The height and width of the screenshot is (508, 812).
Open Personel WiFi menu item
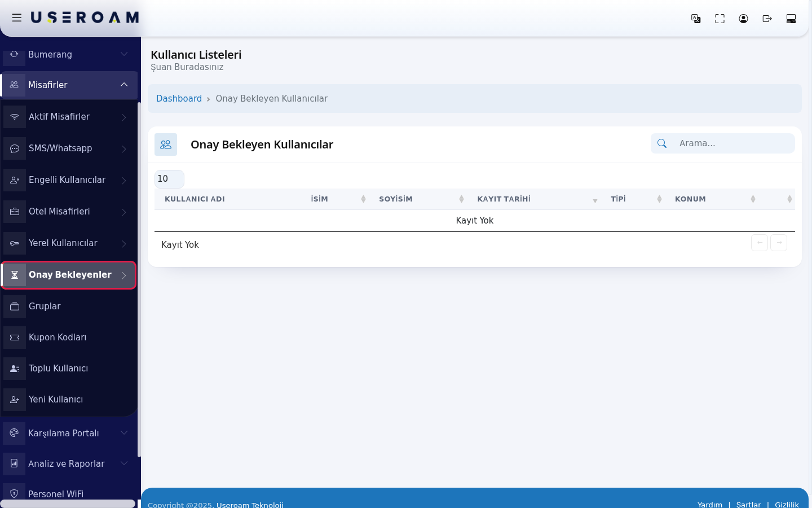point(69,492)
